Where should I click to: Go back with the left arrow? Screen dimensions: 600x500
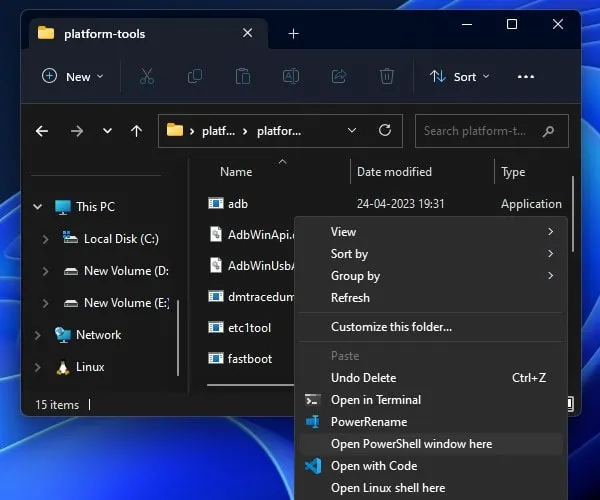click(x=42, y=131)
